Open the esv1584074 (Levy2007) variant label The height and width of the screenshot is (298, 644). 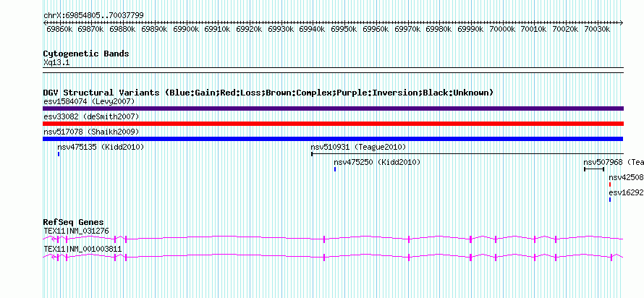click(89, 101)
